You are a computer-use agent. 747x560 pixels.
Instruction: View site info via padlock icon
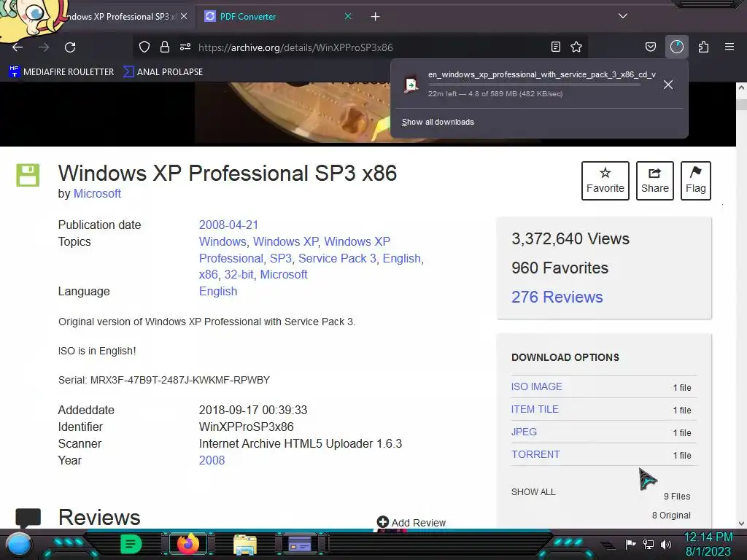coord(165,47)
